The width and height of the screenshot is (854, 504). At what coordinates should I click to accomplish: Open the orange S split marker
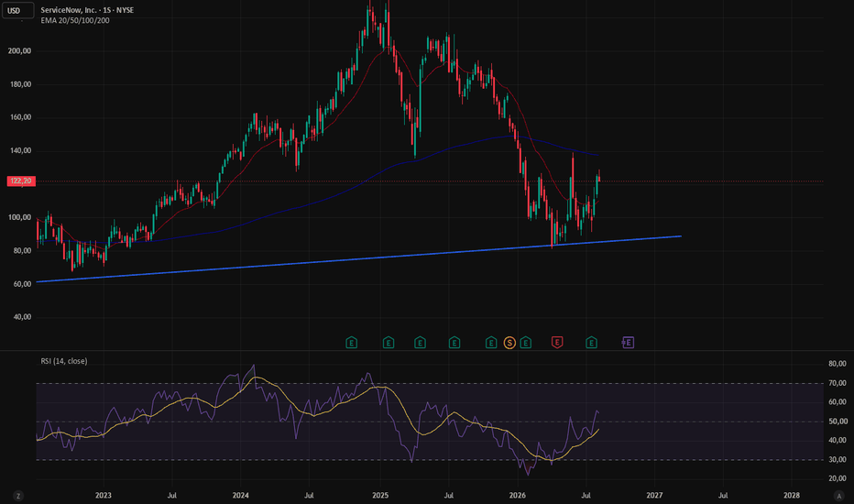coord(509,343)
